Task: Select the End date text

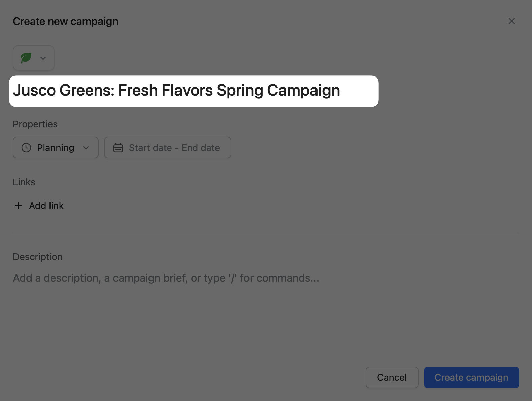Action: pos(201,148)
